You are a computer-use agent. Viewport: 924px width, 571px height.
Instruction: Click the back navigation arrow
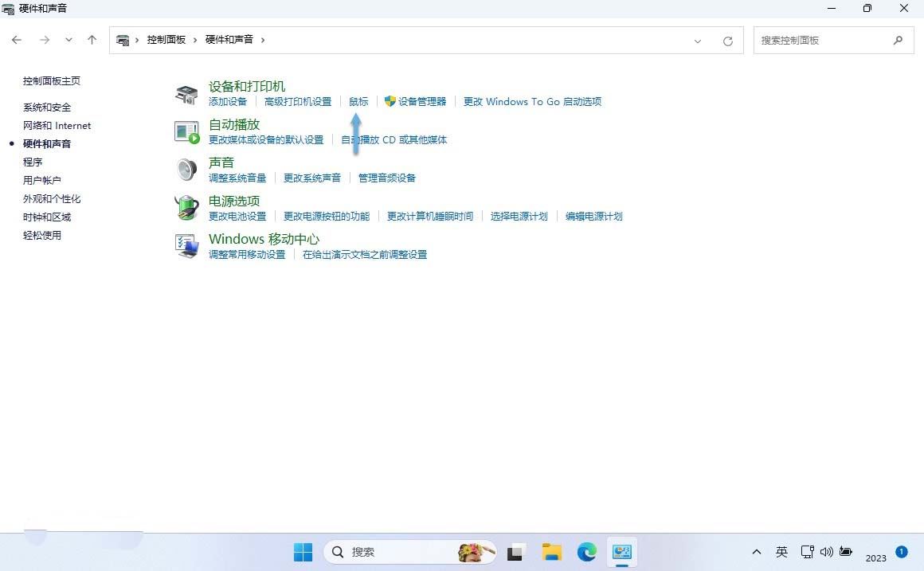pyautogui.click(x=17, y=39)
